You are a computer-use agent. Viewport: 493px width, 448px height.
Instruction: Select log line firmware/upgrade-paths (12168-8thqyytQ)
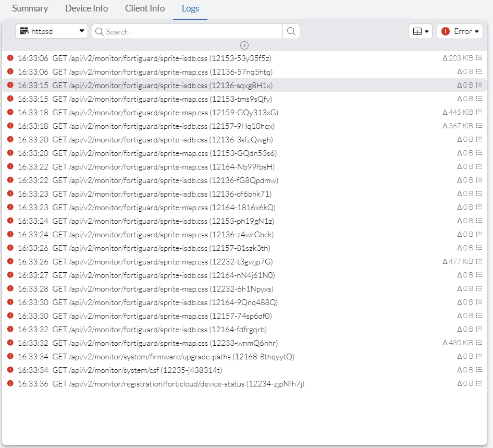pyautogui.click(x=244, y=356)
